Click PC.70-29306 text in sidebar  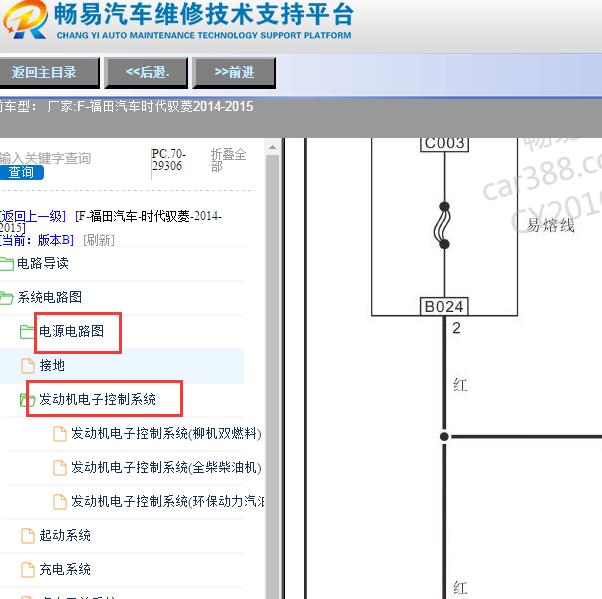tap(169, 160)
